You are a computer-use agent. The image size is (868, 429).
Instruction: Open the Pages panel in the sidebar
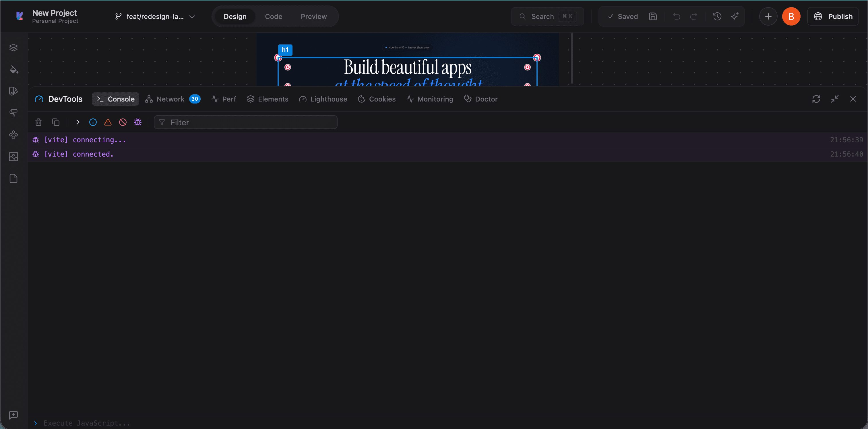point(13,178)
